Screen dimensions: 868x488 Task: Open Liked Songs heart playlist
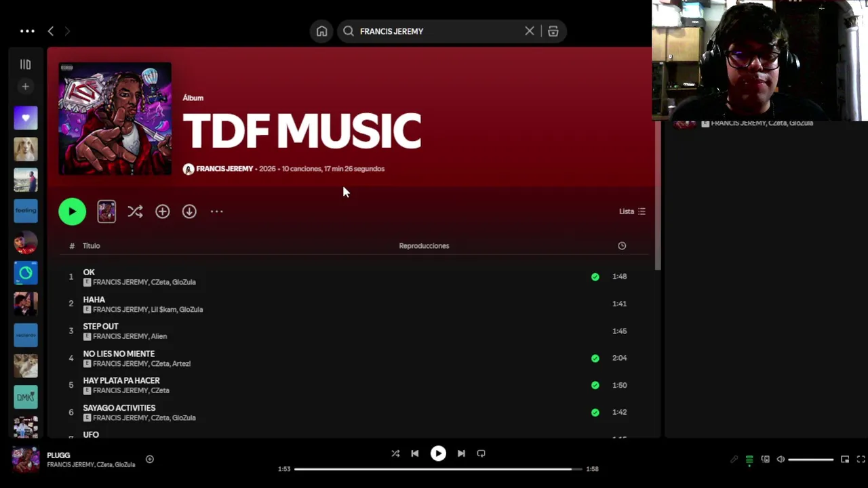[x=26, y=118]
